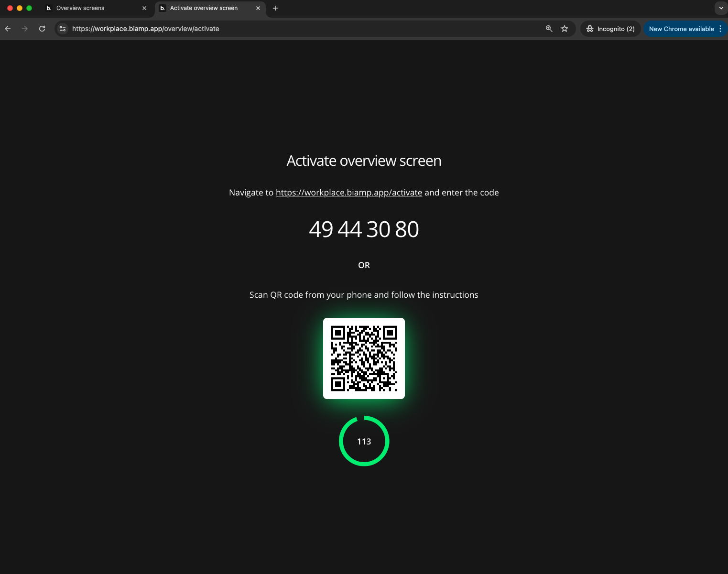Screen dimensions: 728x574
Task: Close the Activate overview screen tab
Action: (258, 8)
